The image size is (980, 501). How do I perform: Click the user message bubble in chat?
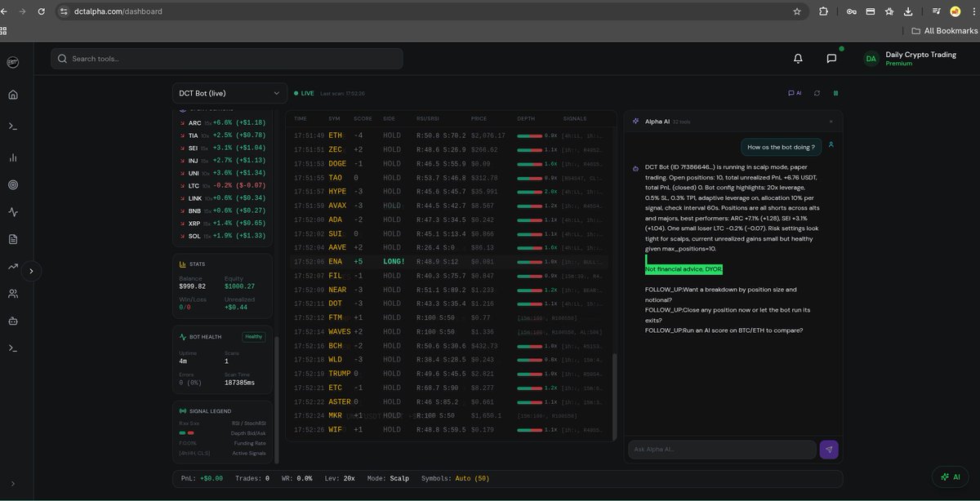[781, 147]
